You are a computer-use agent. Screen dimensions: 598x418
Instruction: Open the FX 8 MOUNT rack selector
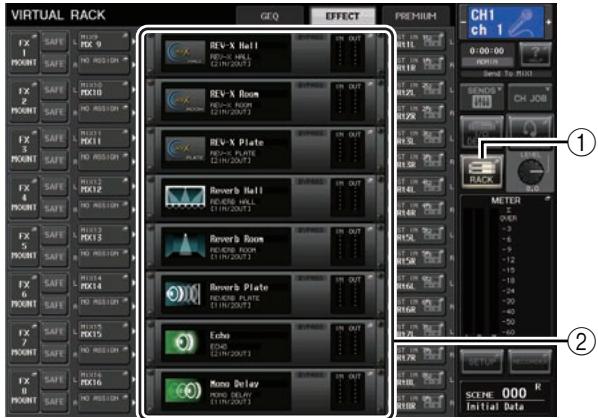pos(24,391)
